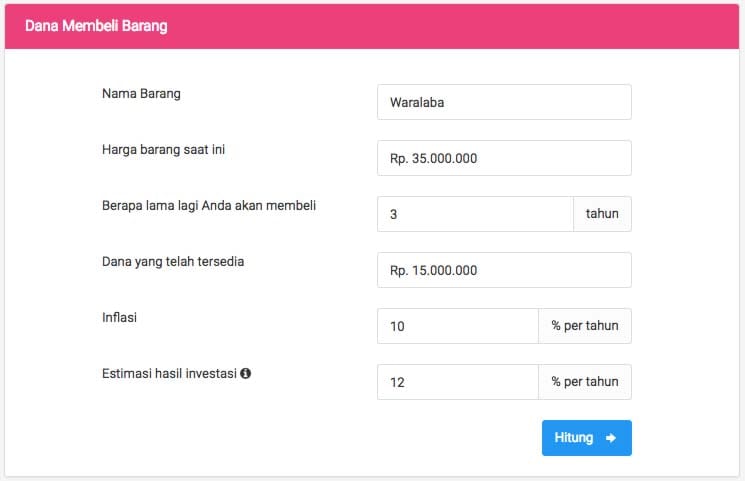Click the 'tahun' unit addon
The width and height of the screenshot is (745, 481).
602,214
